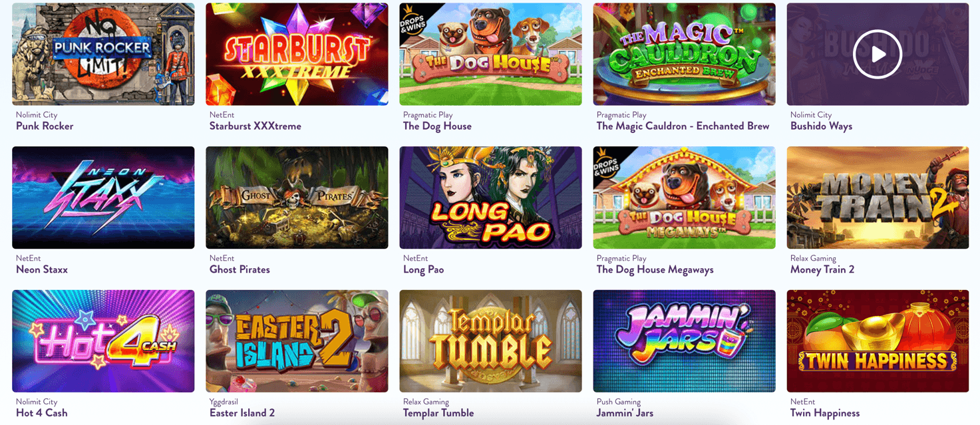
Task: Open the Templar Tumble thumbnail
Action: click(490, 341)
